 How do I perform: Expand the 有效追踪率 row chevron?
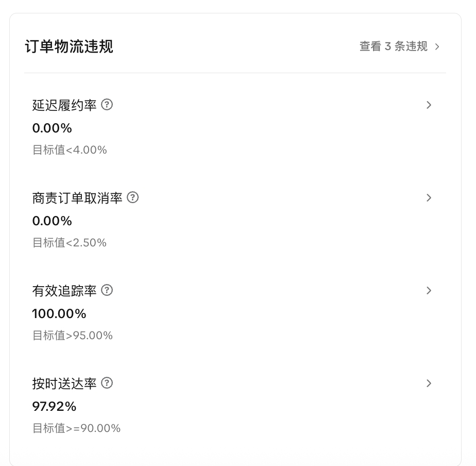coord(429,291)
